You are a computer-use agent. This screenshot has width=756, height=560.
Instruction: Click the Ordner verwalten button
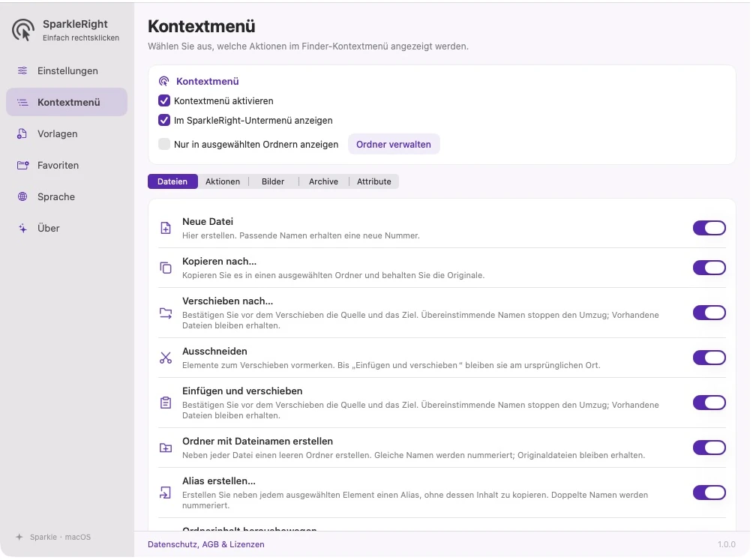394,144
